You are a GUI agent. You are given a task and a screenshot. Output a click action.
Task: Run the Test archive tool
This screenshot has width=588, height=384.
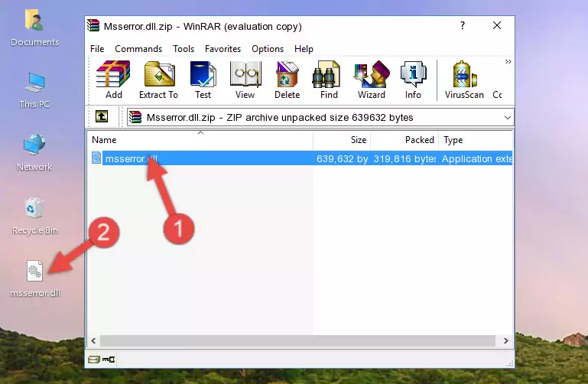click(203, 80)
